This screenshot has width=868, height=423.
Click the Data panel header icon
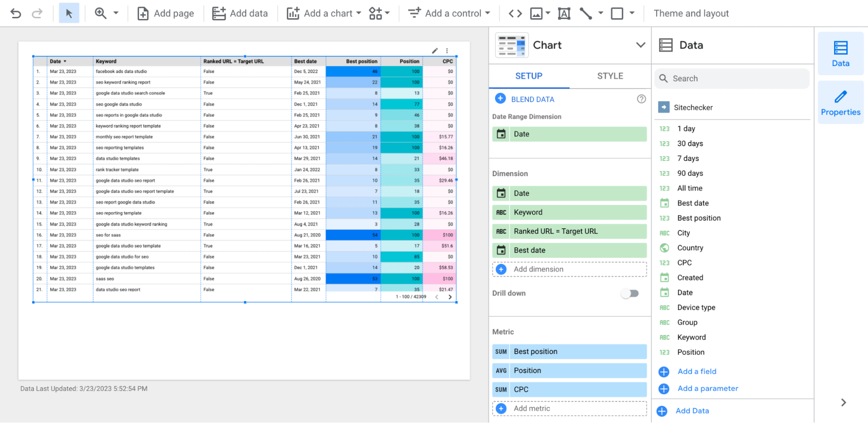[666, 45]
